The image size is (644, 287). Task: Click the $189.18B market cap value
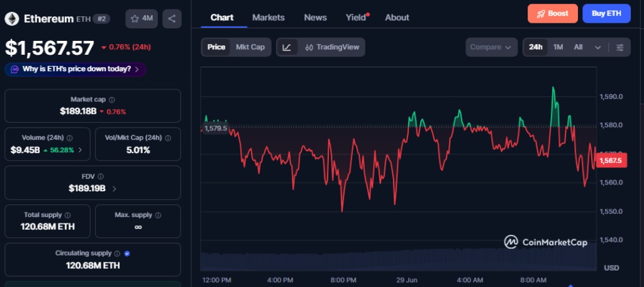[78, 111]
